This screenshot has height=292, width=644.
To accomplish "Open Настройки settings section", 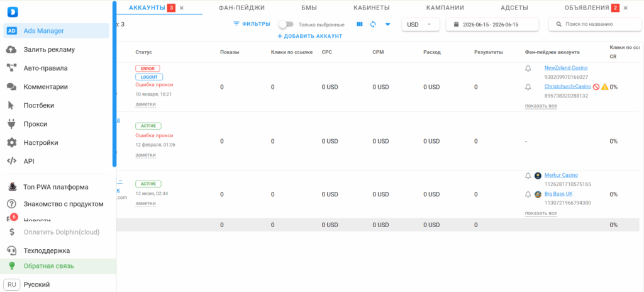I will coord(41,143).
